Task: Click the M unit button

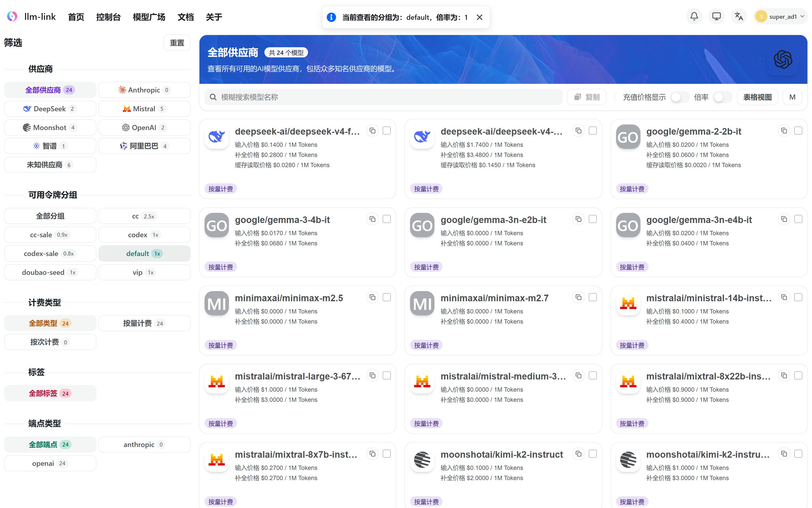Action: coord(792,97)
